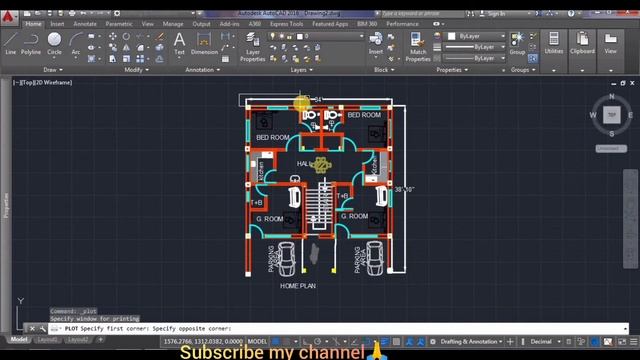Open the linetype ByLayer dropdown

[475, 58]
